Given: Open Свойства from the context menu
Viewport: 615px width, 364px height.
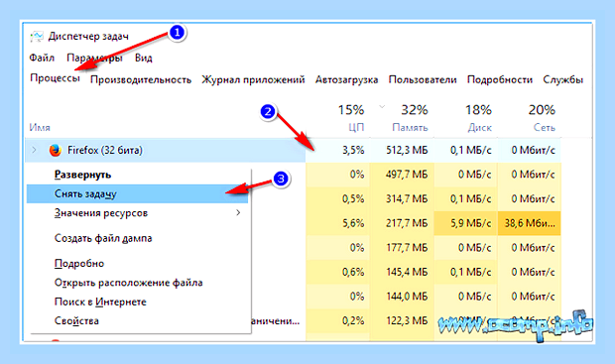Looking at the screenshot, I should tap(76, 320).
